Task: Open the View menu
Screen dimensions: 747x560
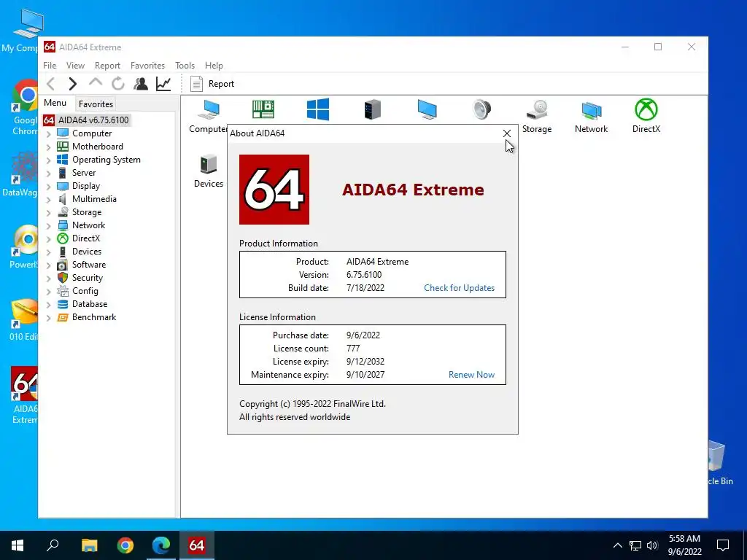Action: [75, 65]
